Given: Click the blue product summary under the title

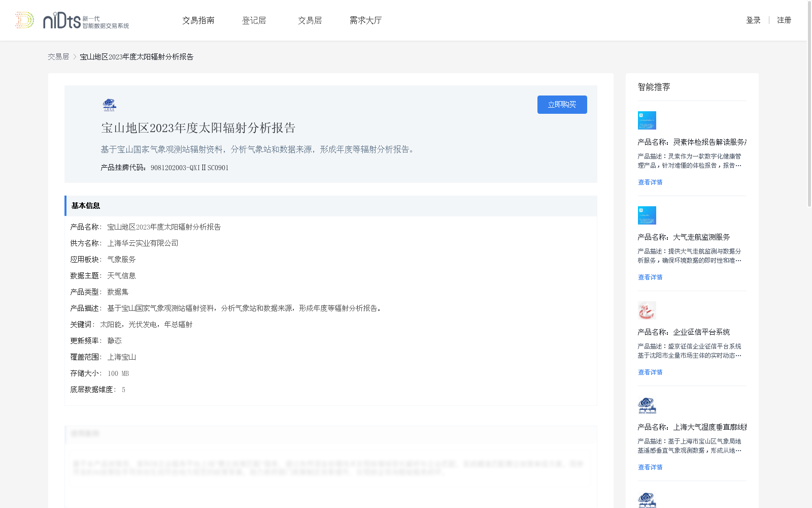Looking at the screenshot, I should (x=259, y=149).
